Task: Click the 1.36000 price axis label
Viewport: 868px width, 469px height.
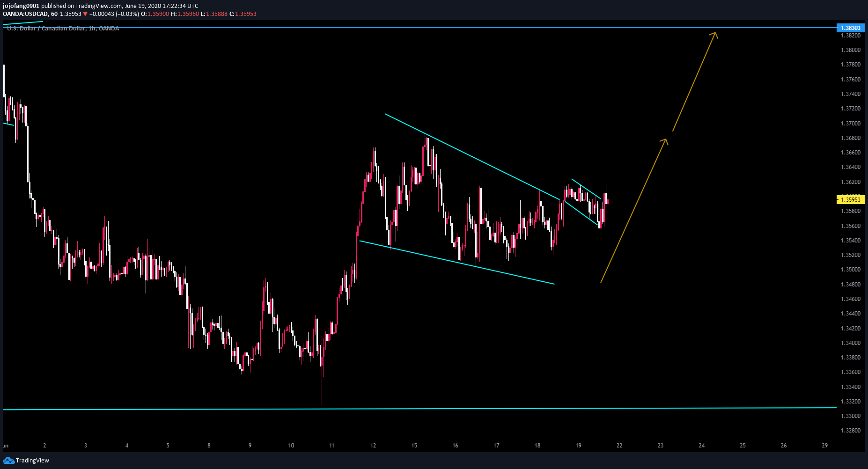Action: click(x=851, y=197)
